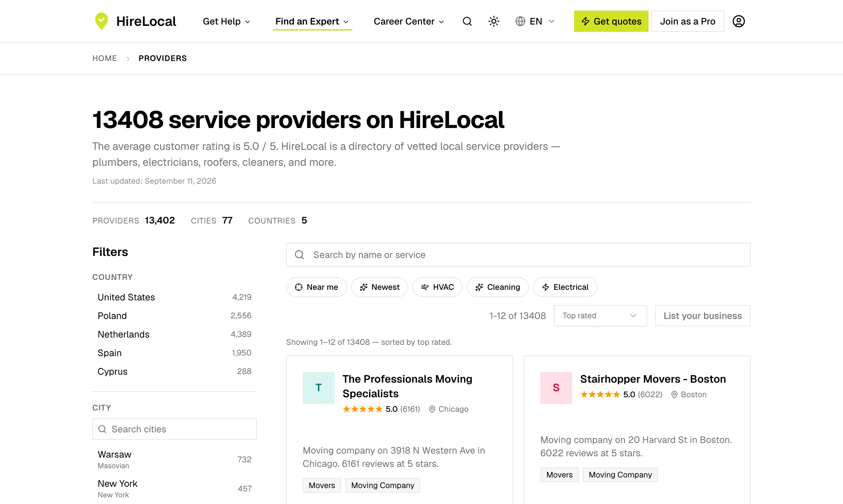Click the Movers tag on the Chicago listing
This screenshot has width=843, height=504.
[x=322, y=485]
